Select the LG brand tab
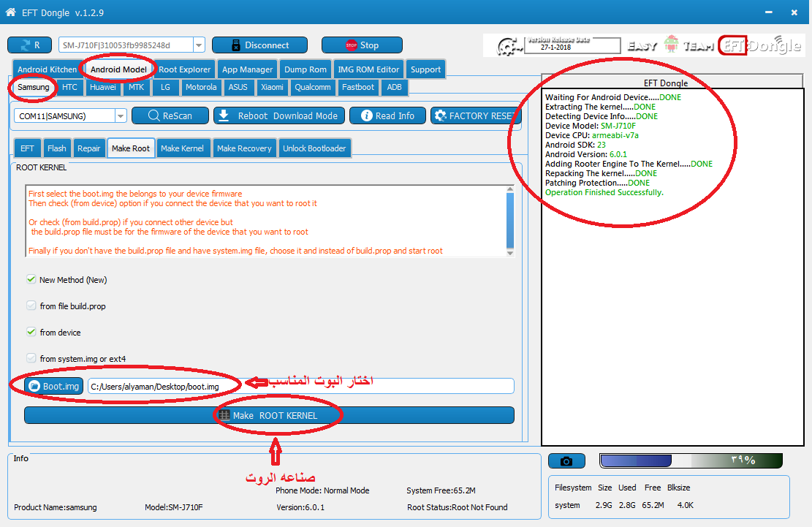Screen dimensions: 812x527 [165, 87]
